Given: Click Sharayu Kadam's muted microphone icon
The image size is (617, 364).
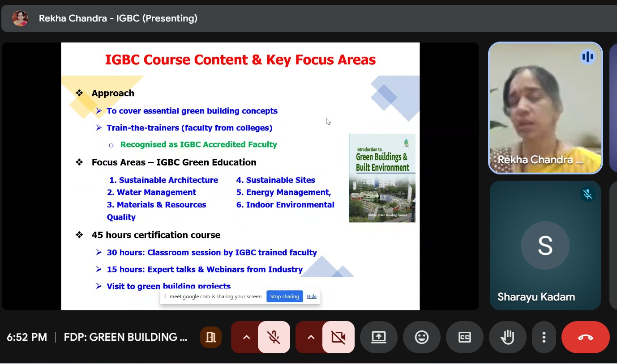Looking at the screenshot, I should tap(587, 194).
